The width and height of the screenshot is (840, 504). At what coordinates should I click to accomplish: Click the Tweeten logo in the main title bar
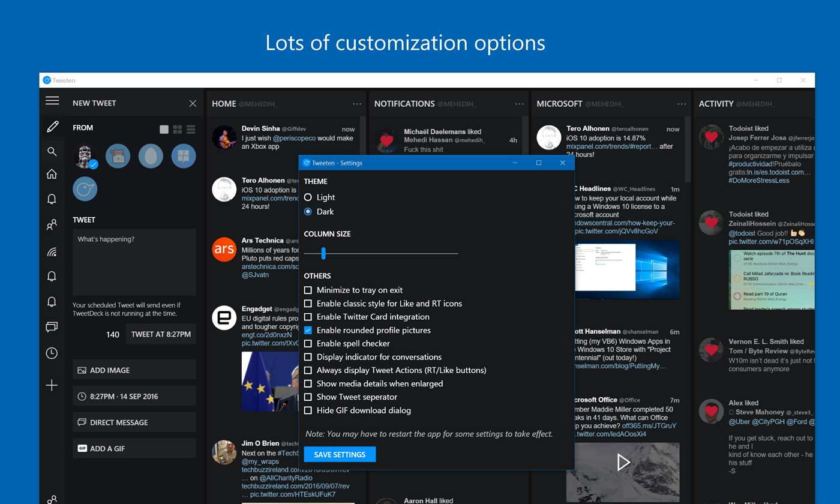point(47,80)
